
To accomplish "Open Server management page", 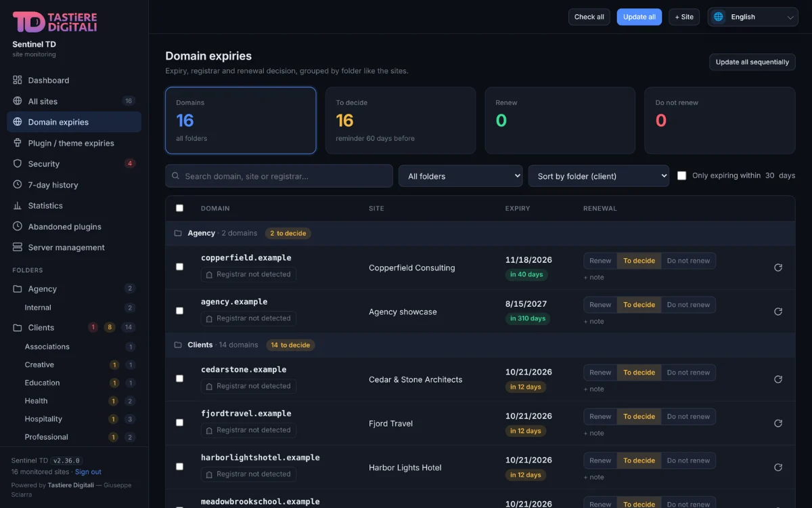I will click(74, 247).
